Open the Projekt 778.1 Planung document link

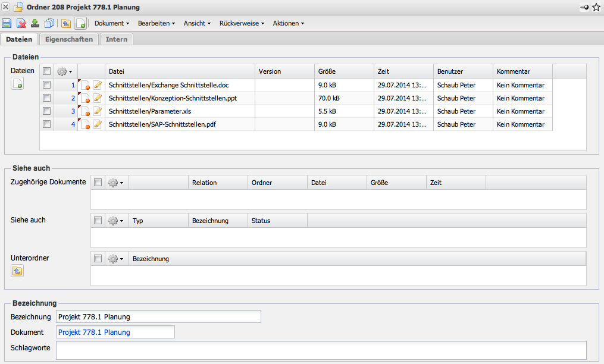coord(94,332)
